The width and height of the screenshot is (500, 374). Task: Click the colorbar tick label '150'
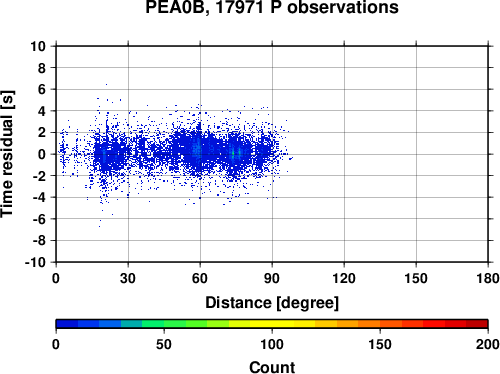click(380, 344)
